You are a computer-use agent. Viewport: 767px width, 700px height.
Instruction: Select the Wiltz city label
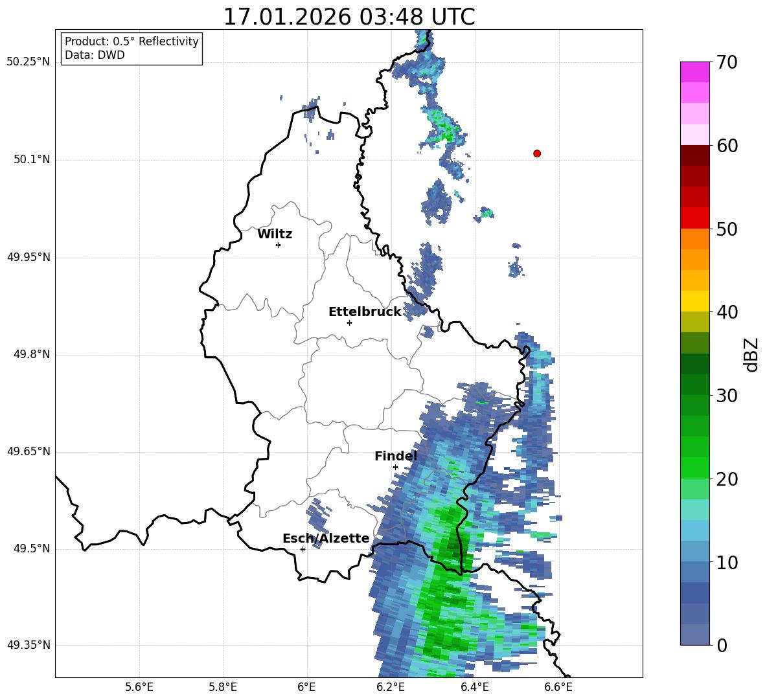tap(275, 234)
